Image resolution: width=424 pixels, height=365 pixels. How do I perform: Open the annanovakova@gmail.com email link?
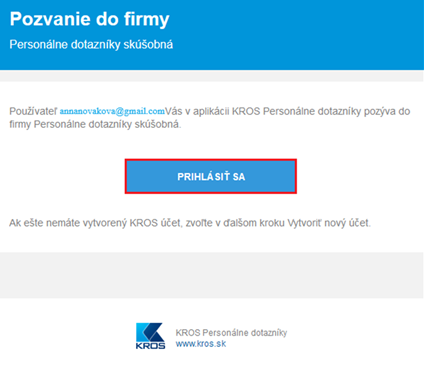[112, 111]
